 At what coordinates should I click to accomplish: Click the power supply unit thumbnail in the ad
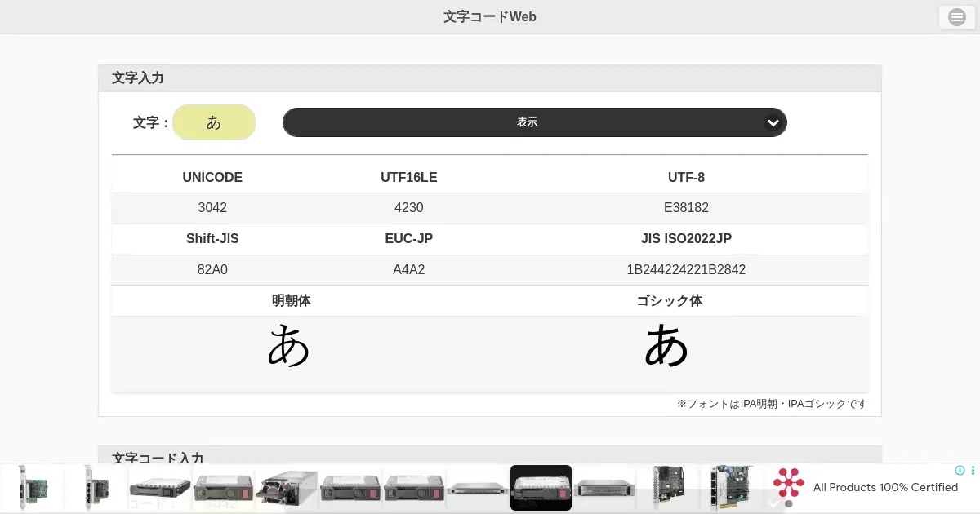click(x=286, y=488)
